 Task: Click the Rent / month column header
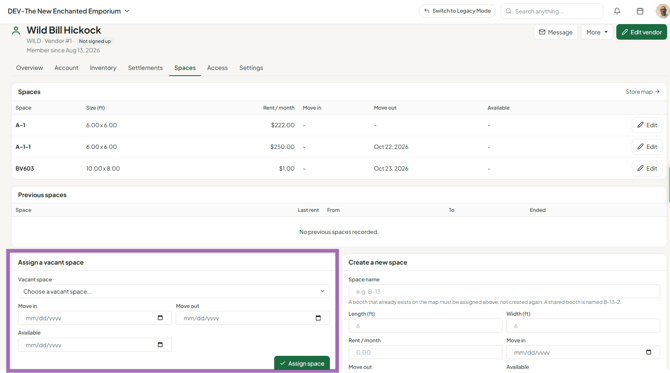[279, 108]
